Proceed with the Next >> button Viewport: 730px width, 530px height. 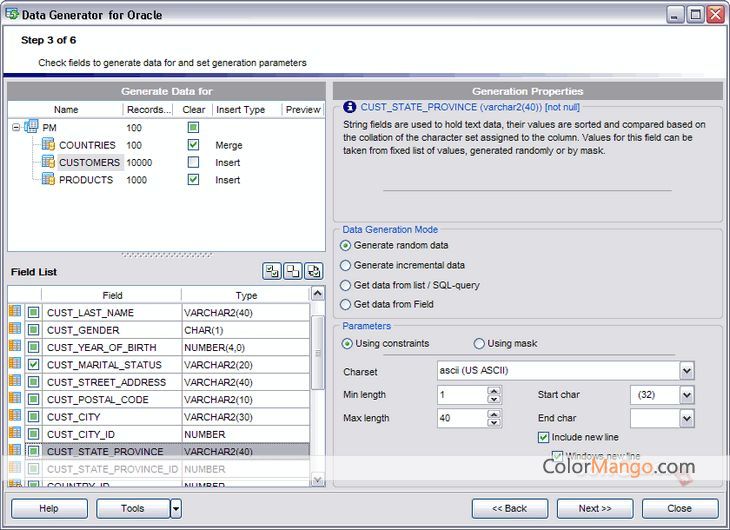point(595,509)
